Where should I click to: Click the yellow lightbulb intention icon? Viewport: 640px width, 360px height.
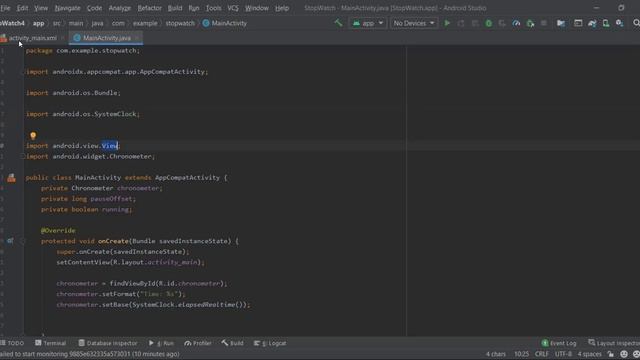pos(33,136)
